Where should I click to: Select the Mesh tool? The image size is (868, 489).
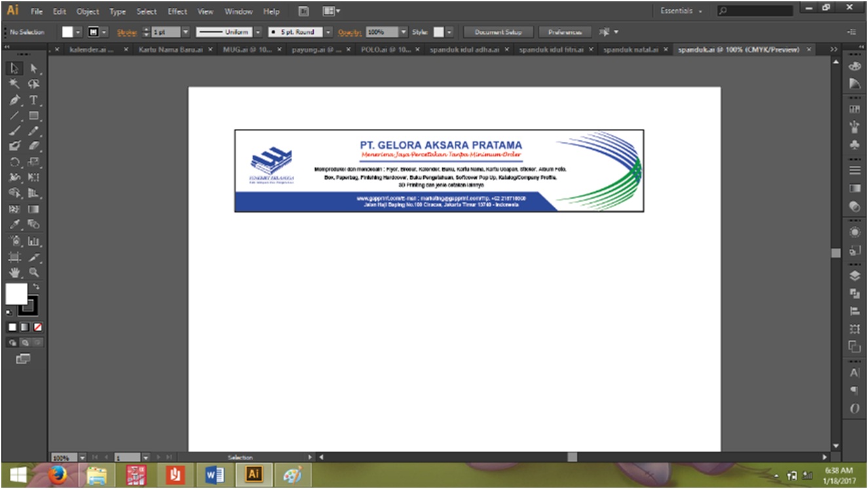pos(16,209)
